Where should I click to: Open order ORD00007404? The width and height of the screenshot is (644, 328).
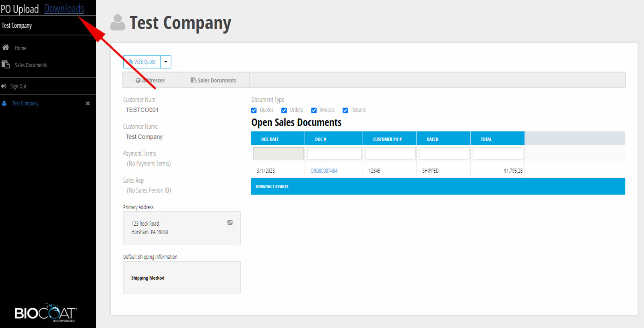pyautogui.click(x=324, y=171)
